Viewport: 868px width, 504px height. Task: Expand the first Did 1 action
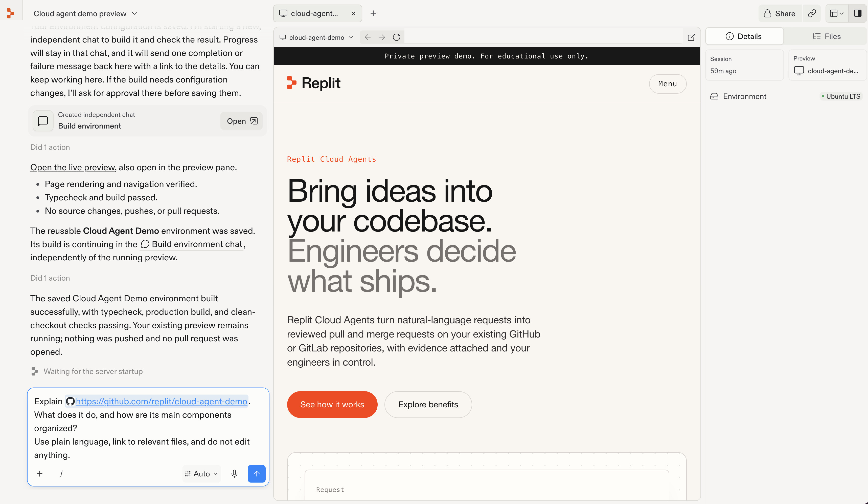pyautogui.click(x=50, y=147)
